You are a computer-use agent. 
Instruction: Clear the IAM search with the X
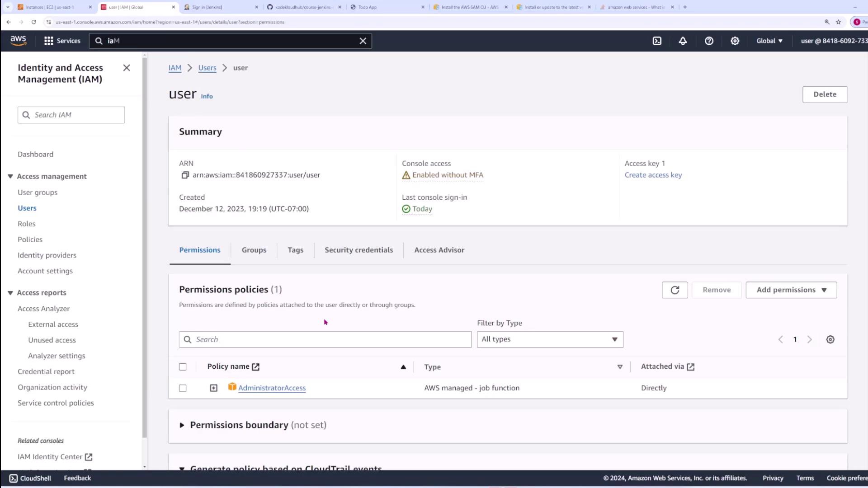[x=363, y=41]
